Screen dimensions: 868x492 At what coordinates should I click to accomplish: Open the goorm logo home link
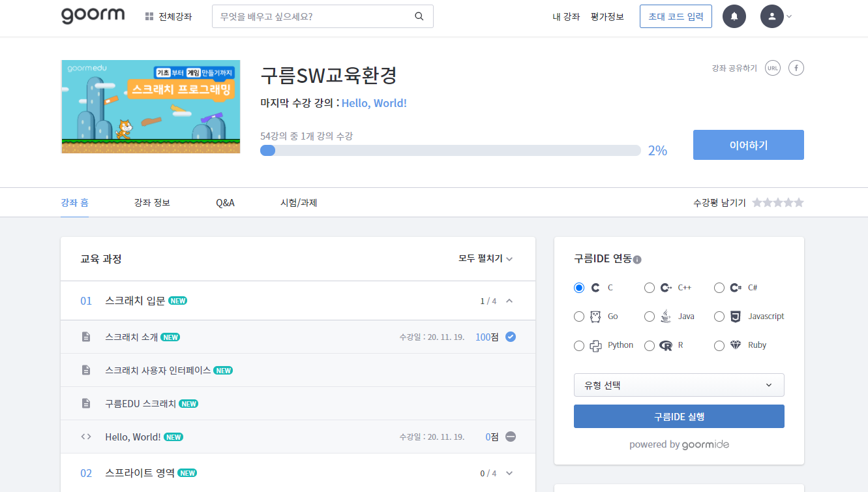pos(93,16)
